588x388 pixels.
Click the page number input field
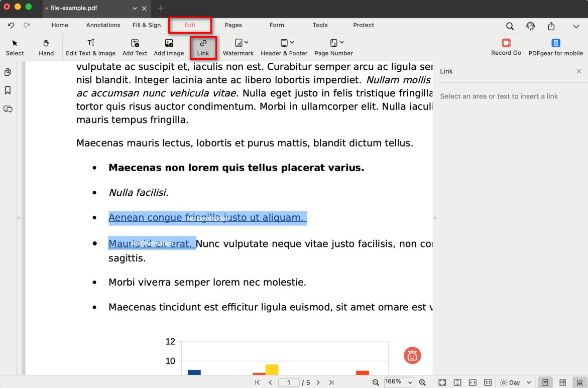pyautogui.click(x=289, y=382)
